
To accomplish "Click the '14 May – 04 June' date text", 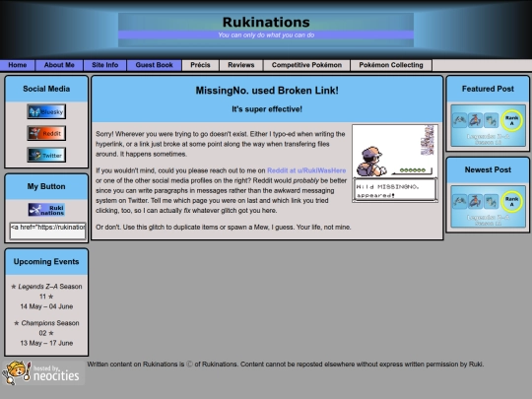I will point(46,306).
